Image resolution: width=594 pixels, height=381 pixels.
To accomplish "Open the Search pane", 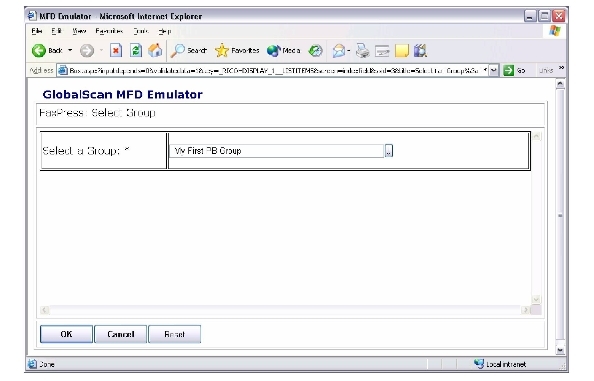I will pos(188,50).
